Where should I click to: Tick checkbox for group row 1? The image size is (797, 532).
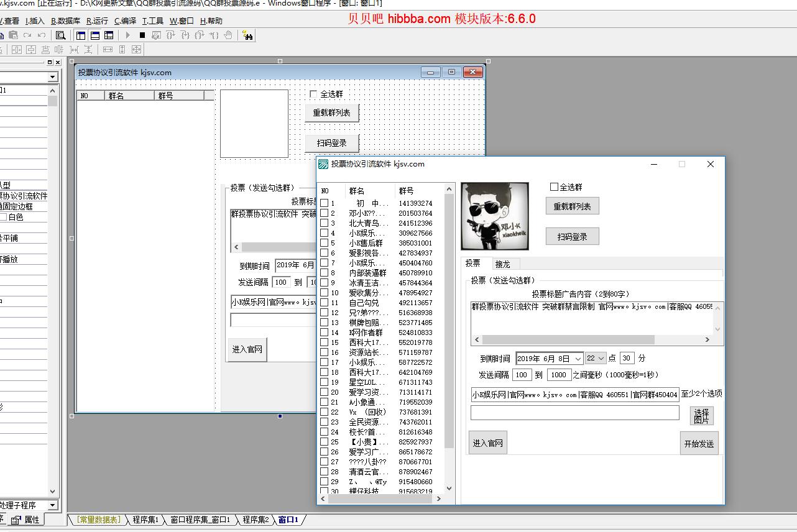[x=324, y=203]
